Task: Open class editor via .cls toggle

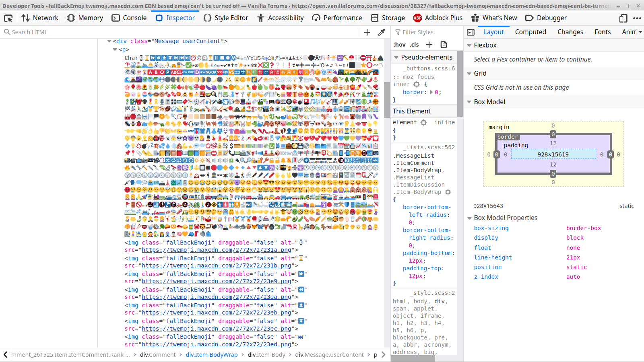Action: click(414, 45)
